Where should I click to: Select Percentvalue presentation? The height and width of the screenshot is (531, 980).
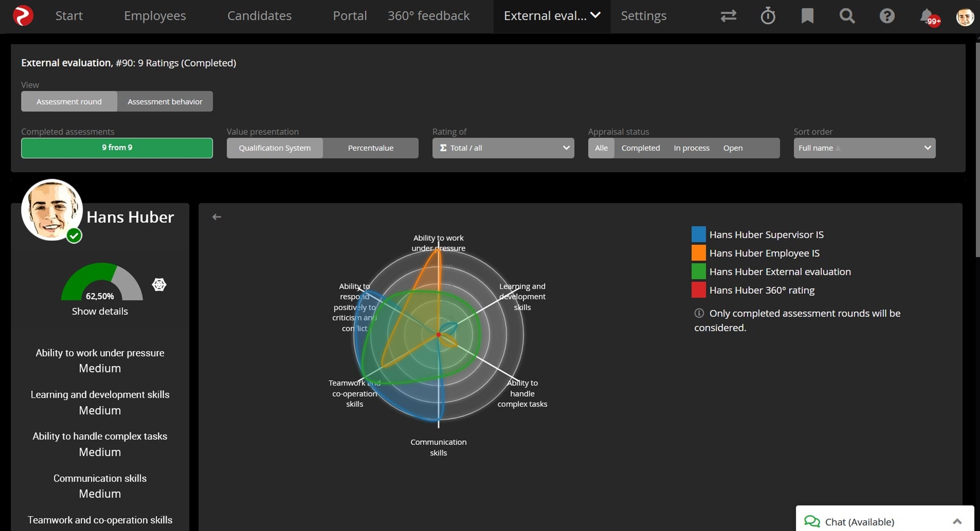tap(371, 148)
